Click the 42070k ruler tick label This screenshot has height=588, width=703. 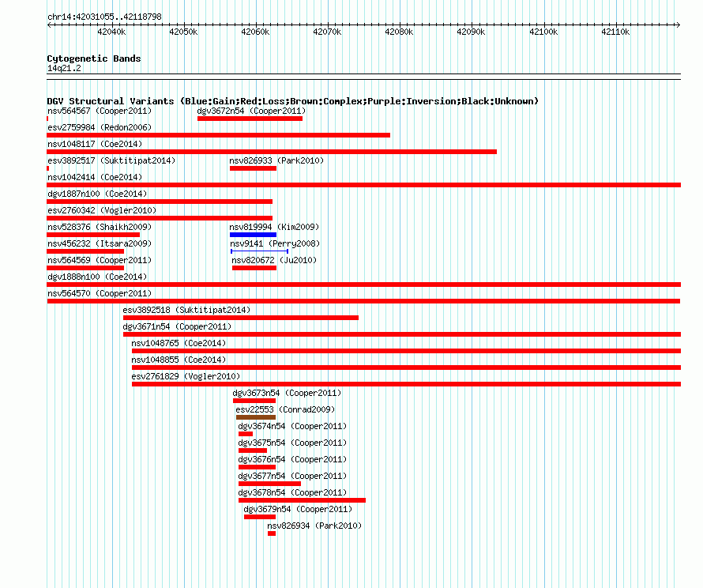coord(327,32)
